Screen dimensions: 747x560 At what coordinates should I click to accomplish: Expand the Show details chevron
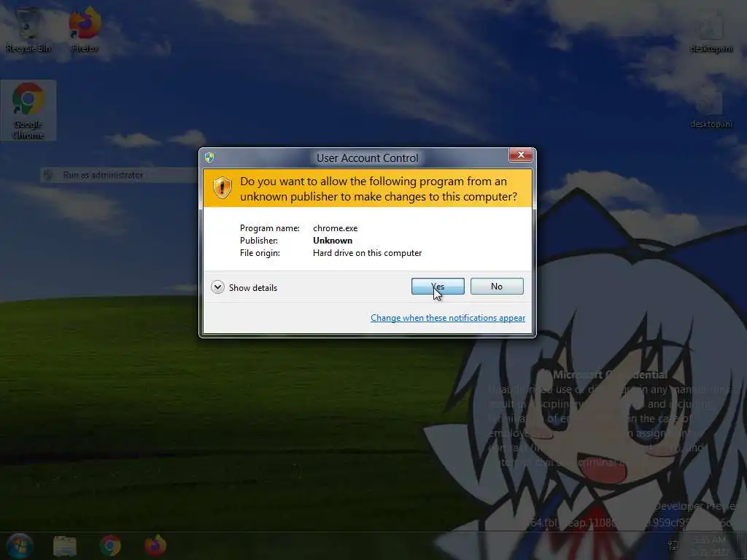[x=217, y=287]
